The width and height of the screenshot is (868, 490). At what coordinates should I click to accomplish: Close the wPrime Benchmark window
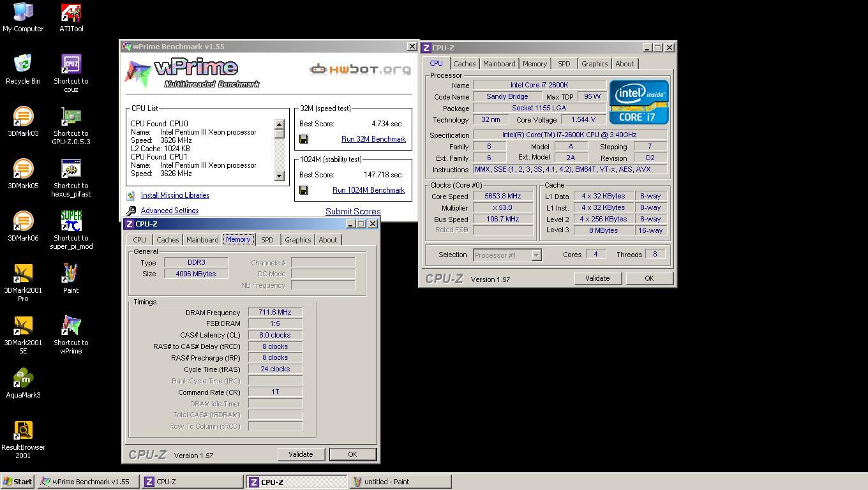coord(412,47)
